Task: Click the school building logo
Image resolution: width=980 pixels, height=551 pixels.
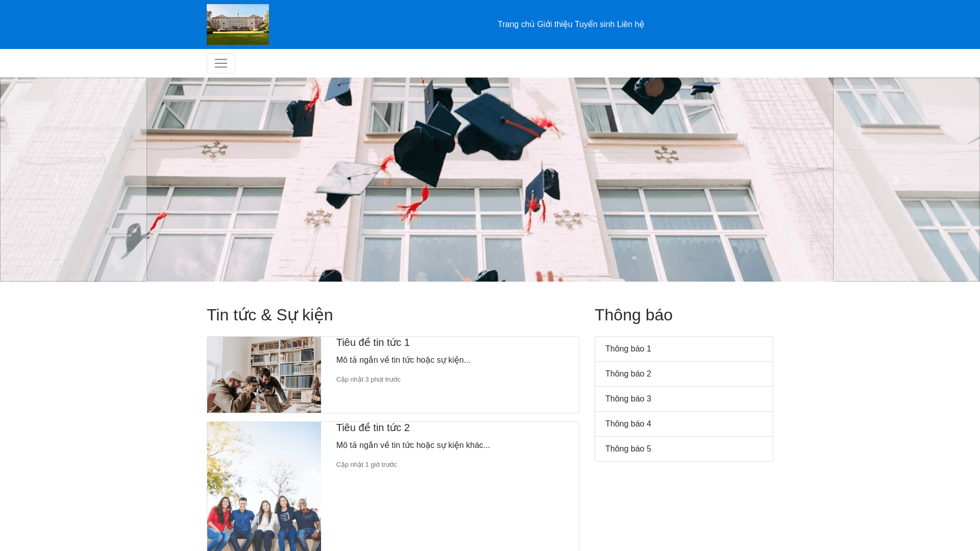Action: [x=237, y=24]
